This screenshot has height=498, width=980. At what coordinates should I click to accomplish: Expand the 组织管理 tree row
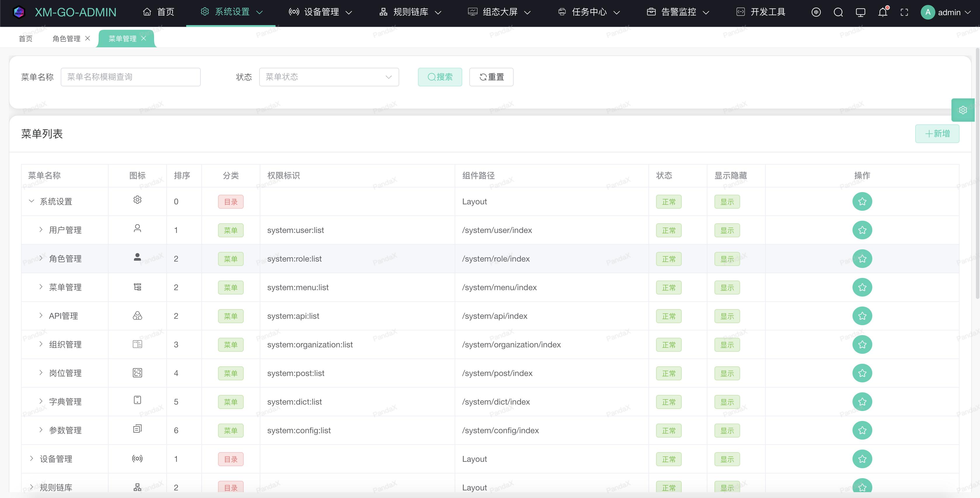[x=41, y=344]
